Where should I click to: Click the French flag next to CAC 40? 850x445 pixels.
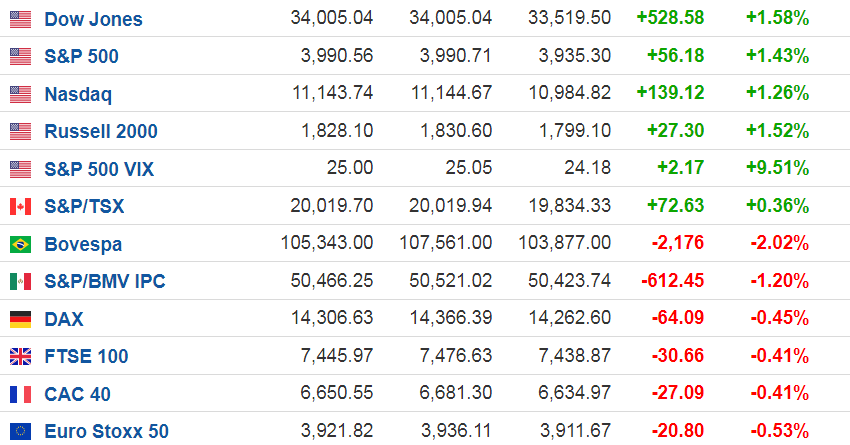(x=20, y=394)
